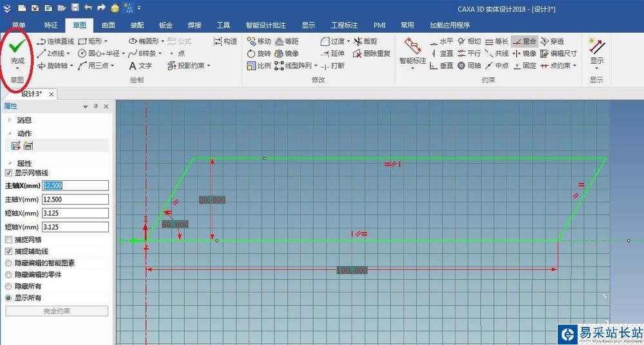The height and width of the screenshot is (345, 644).
Task: Apply the 固定 fixed constraint
Action: (x=524, y=66)
